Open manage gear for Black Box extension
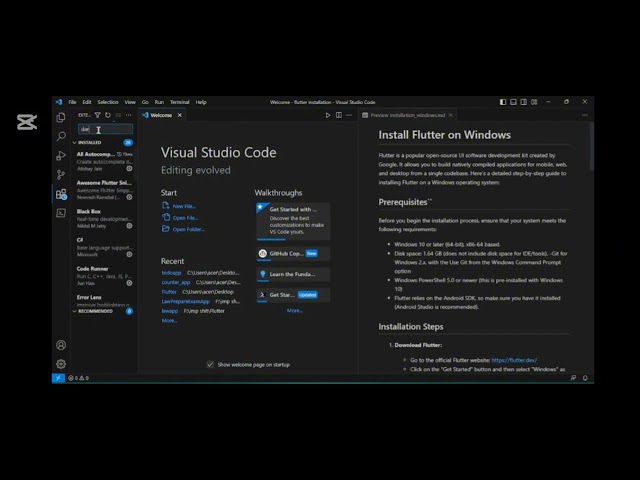640x480 pixels. click(x=129, y=226)
